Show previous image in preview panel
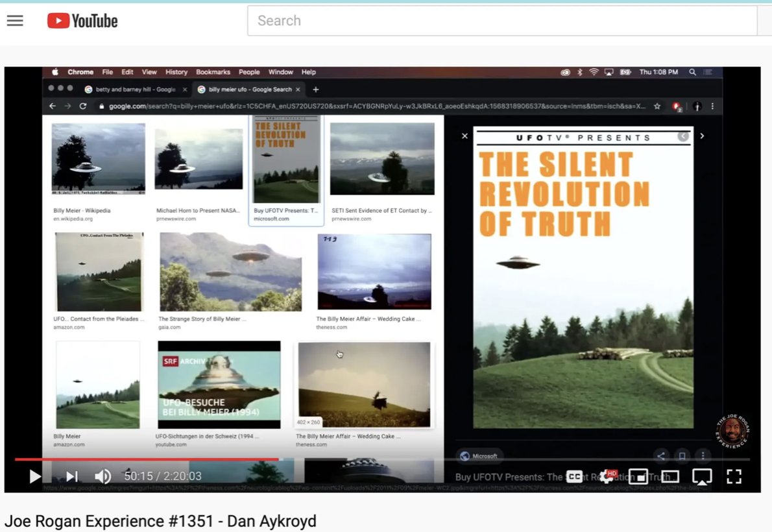The image size is (772, 532). click(x=683, y=136)
